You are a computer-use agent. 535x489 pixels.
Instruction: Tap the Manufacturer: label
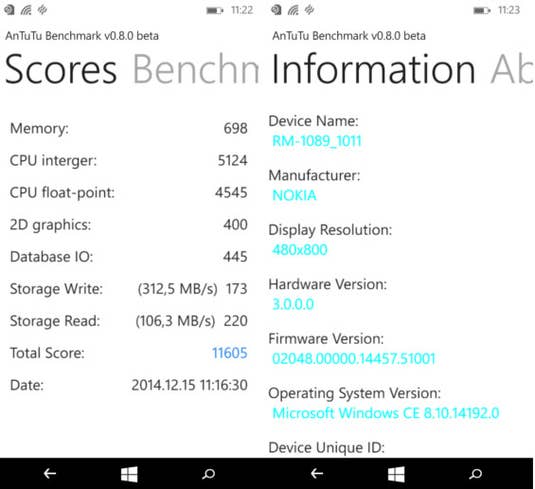(315, 175)
